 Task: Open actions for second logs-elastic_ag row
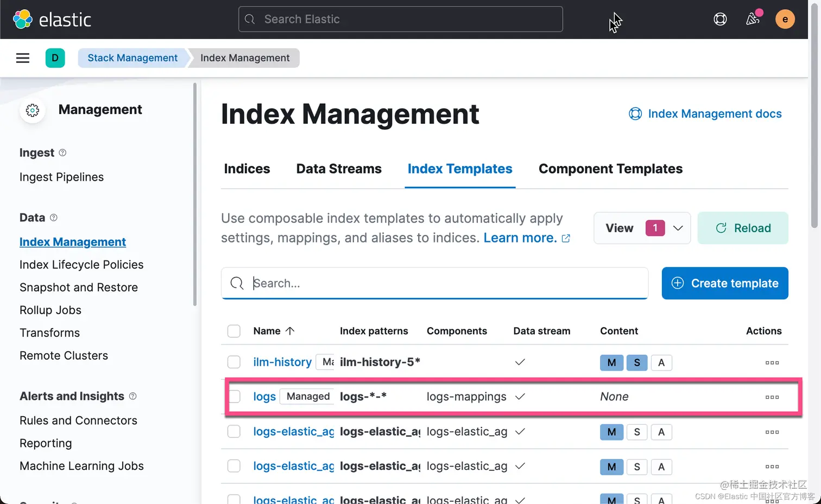click(772, 467)
